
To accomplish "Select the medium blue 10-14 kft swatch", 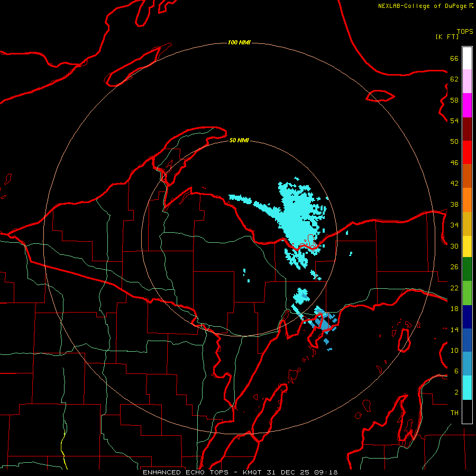I will point(467,340).
